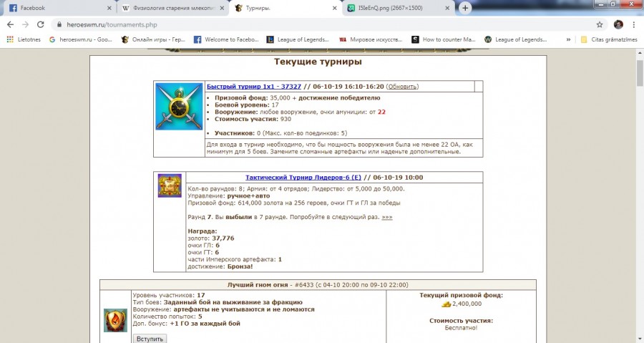Screen dimensions: 644x343
Task: Click the Стоимость участия: 930 line
Action: pos(253,119)
